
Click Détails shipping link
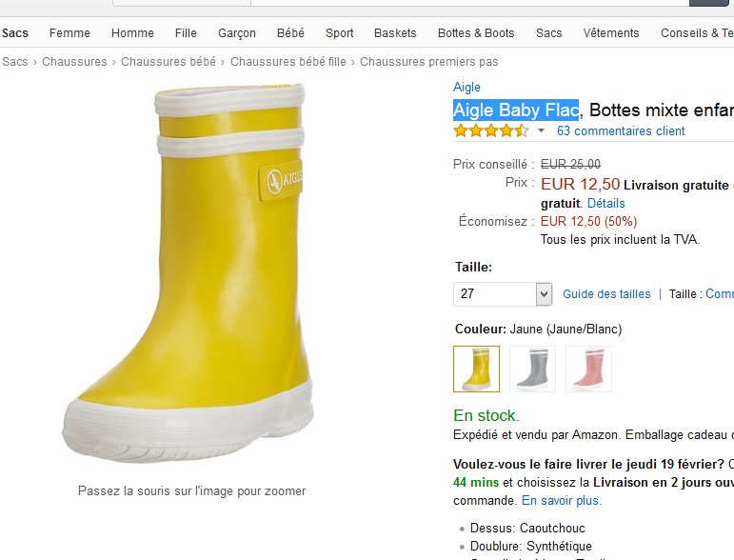tap(605, 203)
